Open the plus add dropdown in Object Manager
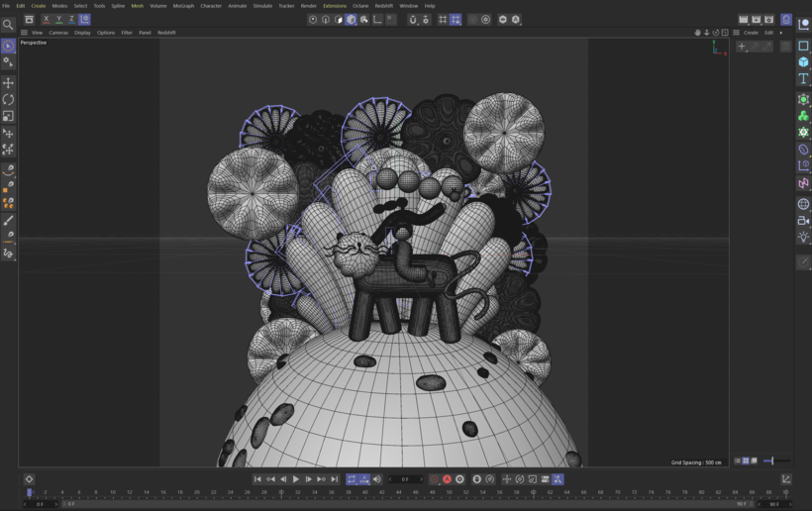The width and height of the screenshot is (812, 511). [x=742, y=47]
